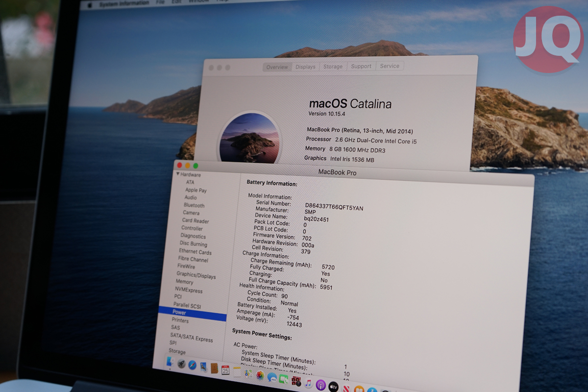Image resolution: width=588 pixels, height=392 pixels.
Task: Open the Edit menu
Action: [177, 2]
